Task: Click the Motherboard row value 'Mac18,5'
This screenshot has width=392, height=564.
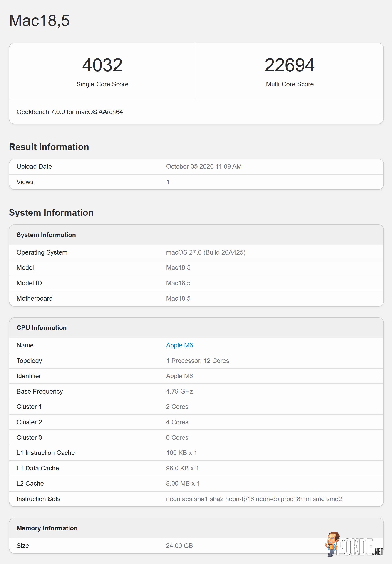Action: [178, 298]
